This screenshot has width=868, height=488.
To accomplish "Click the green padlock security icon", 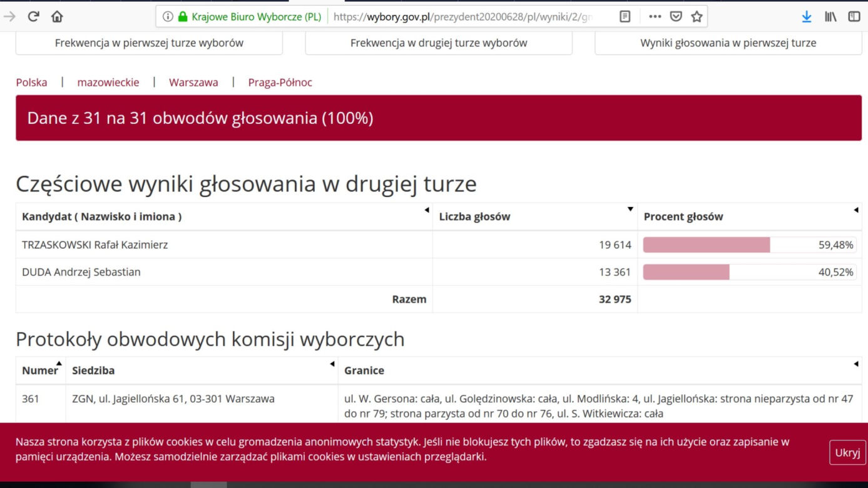I will pyautogui.click(x=183, y=17).
